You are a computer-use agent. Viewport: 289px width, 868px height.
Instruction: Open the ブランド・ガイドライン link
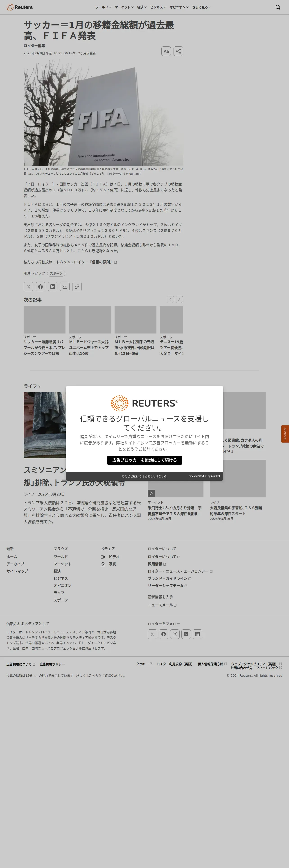[169, 579]
